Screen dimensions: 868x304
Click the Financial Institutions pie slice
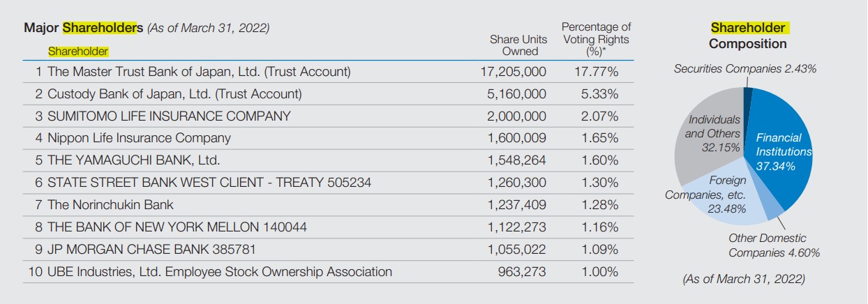coord(783,150)
